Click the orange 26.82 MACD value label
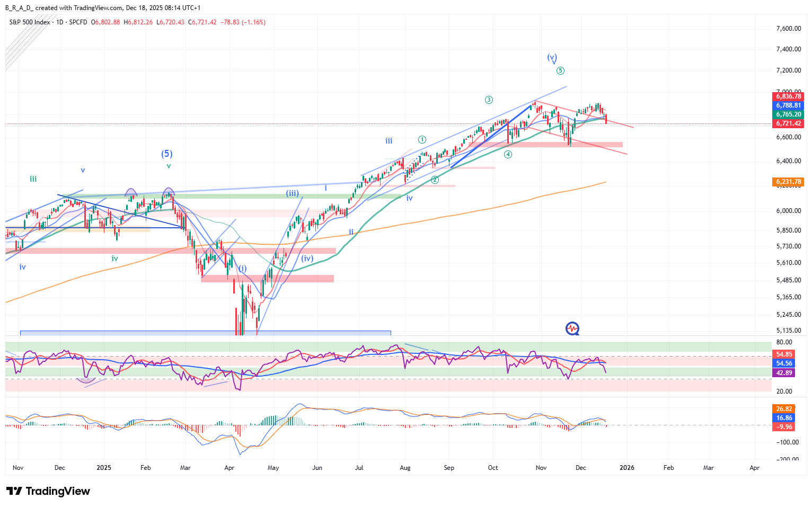The image size is (812, 507). (784, 409)
